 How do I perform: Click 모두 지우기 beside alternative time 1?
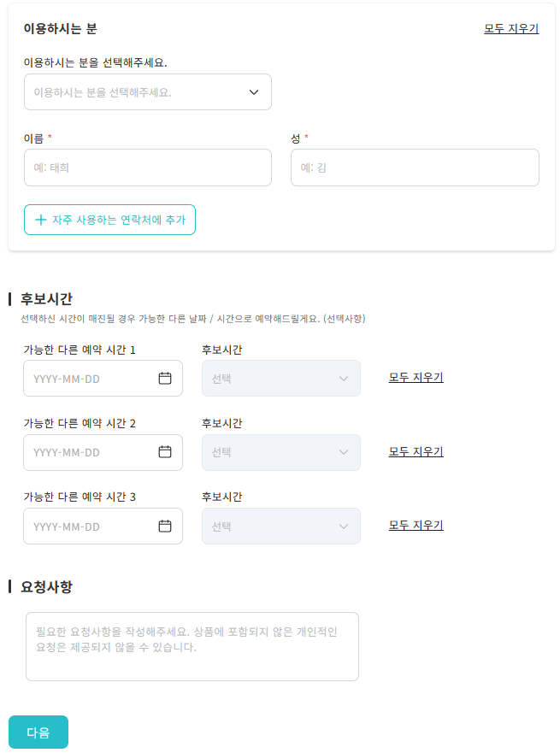tap(417, 378)
